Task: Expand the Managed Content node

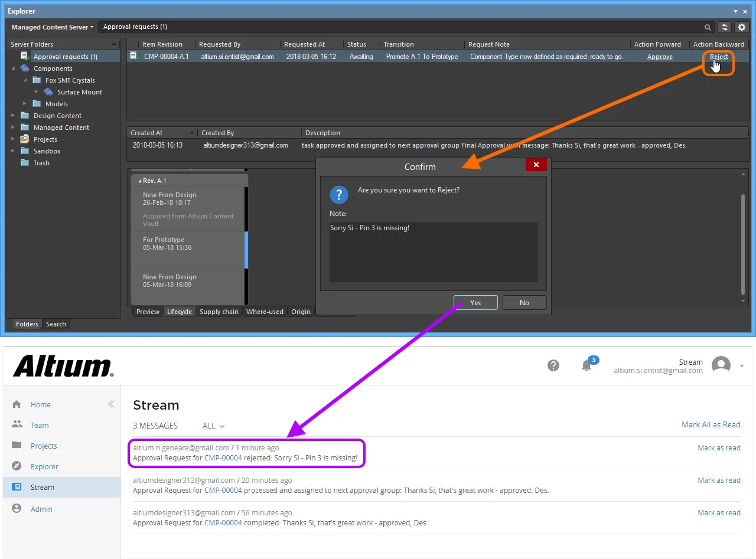Action: 13,128
